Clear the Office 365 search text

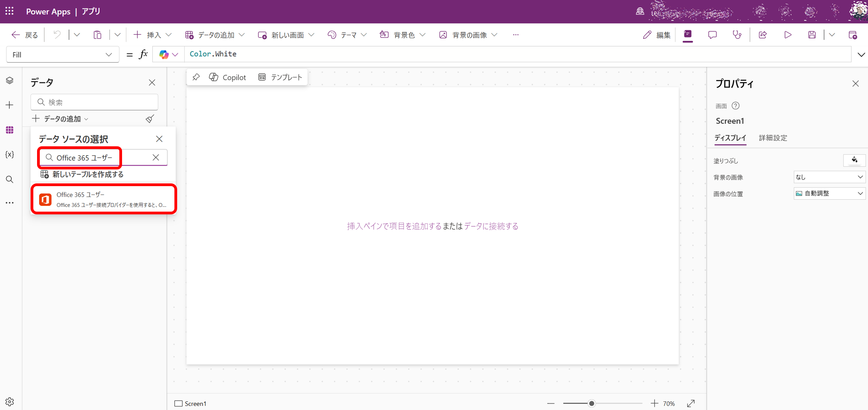pos(156,158)
